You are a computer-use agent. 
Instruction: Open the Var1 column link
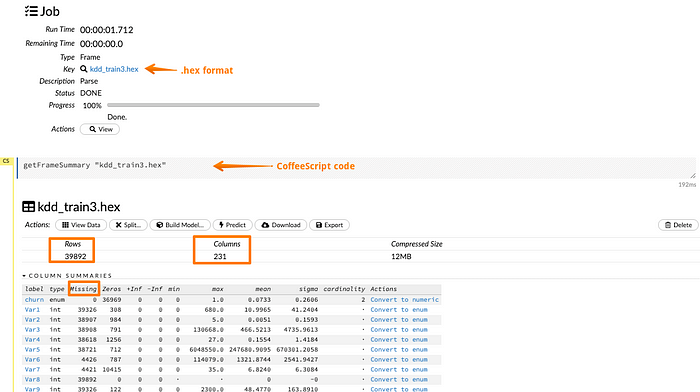[x=32, y=309]
